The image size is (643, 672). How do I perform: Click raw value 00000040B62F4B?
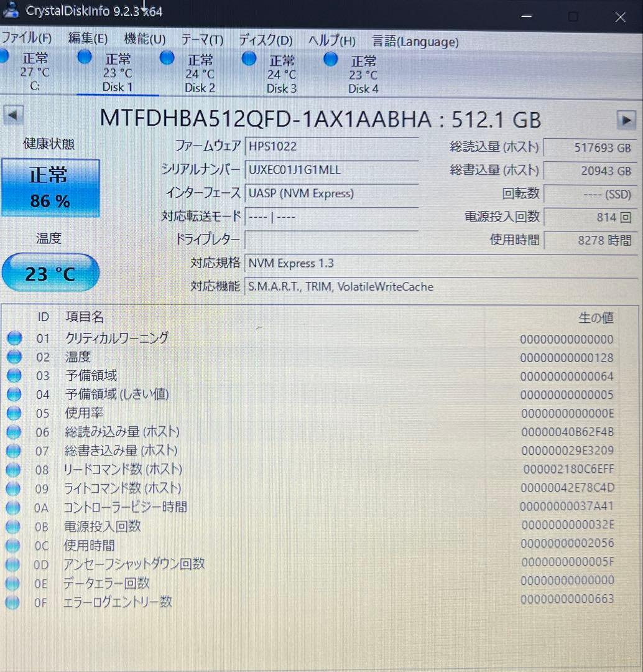(567, 432)
